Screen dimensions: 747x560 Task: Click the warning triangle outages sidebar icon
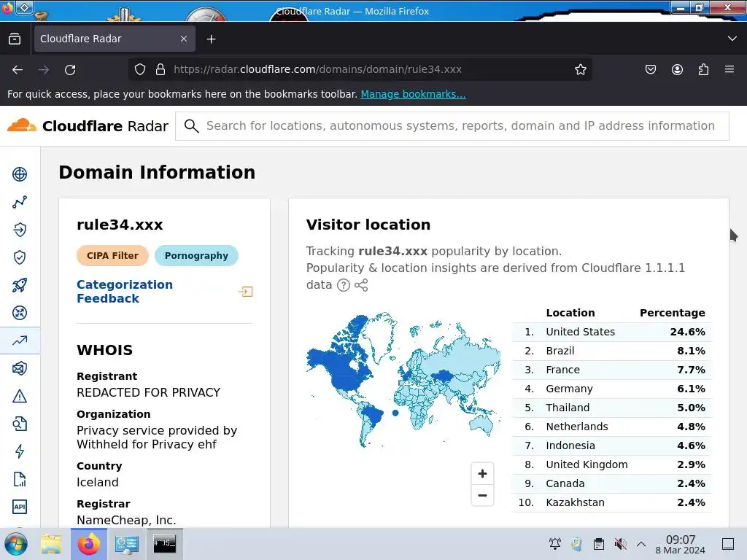(x=20, y=396)
